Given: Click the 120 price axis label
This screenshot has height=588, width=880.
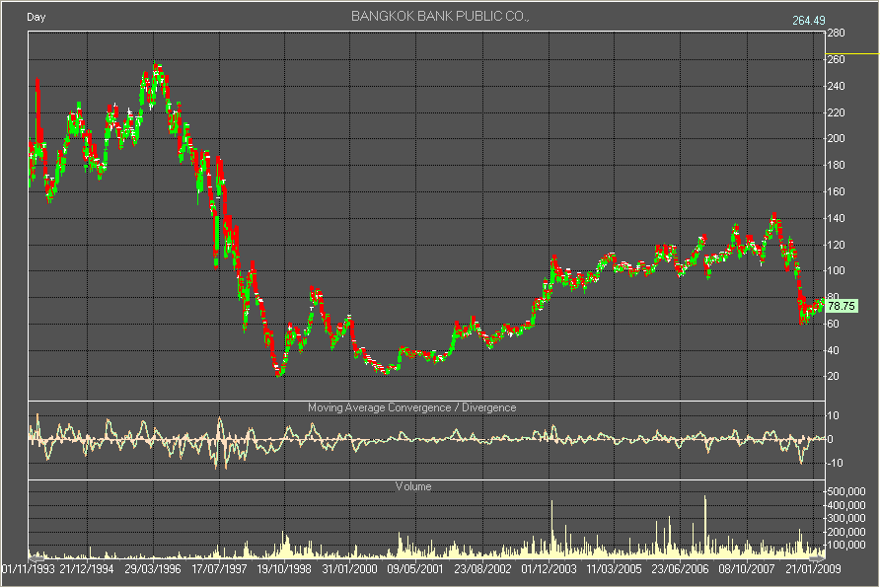Looking at the screenshot, I should tap(837, 245).
